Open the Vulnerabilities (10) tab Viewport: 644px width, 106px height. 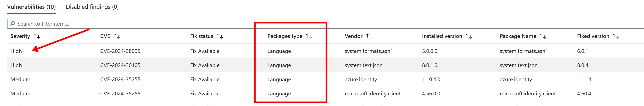pyautogui.click(x=31, y=7)
